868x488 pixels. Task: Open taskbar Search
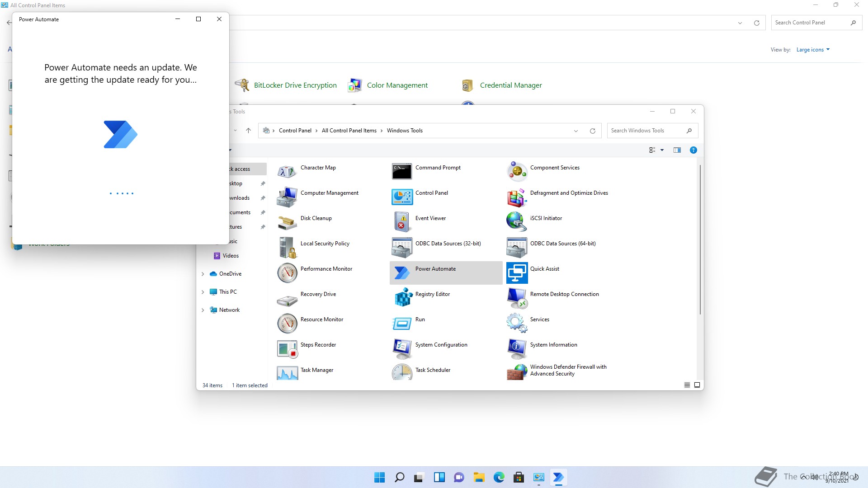pos(399,477)
